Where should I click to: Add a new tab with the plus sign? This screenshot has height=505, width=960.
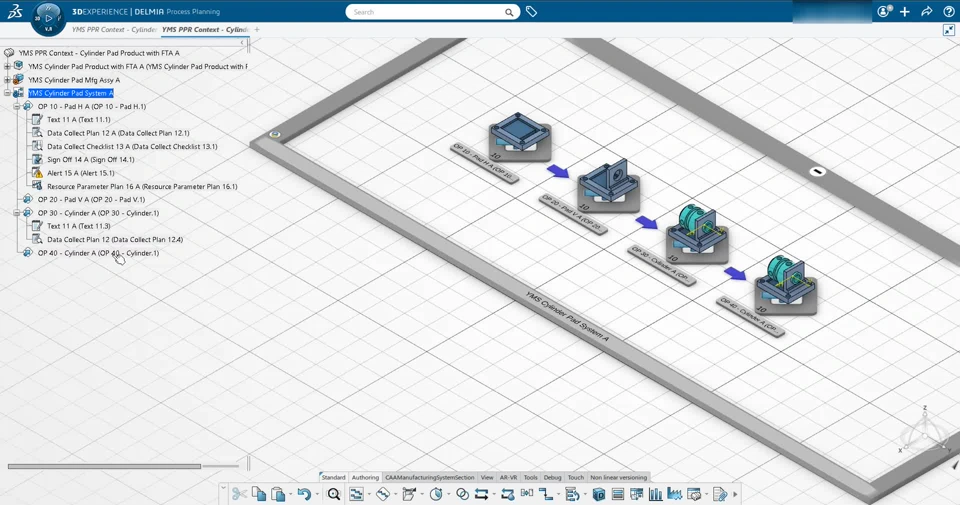(x=257, y=29)
